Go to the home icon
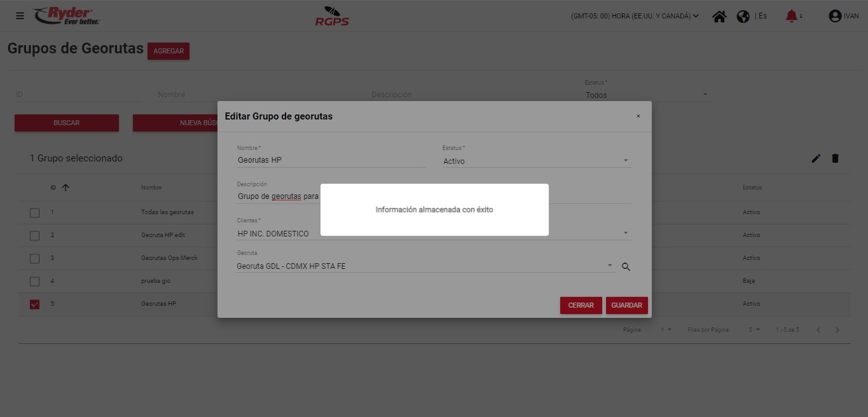The image size is (868, 417). [x=719, y=17]
